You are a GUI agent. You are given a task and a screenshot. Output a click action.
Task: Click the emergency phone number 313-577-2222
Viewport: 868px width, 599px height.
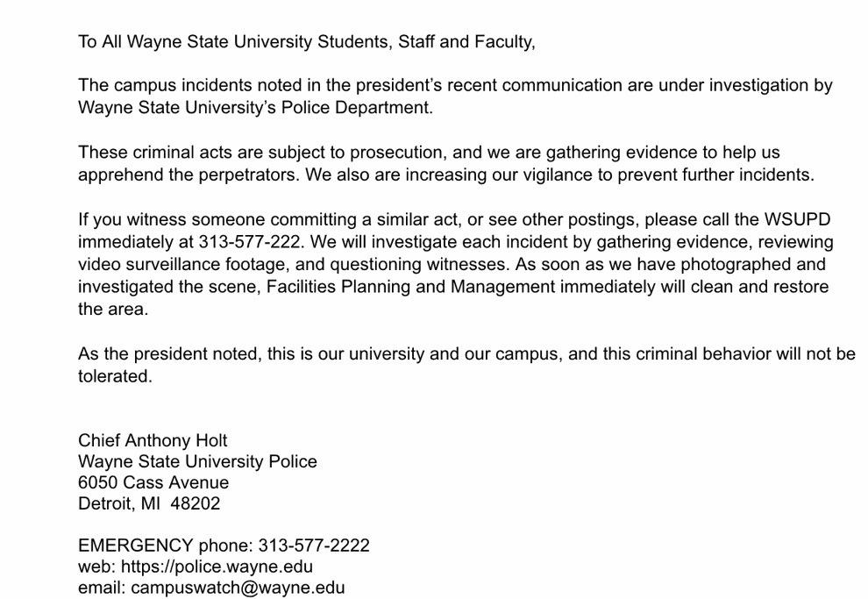pyautogui.click(x=313, y=546)
